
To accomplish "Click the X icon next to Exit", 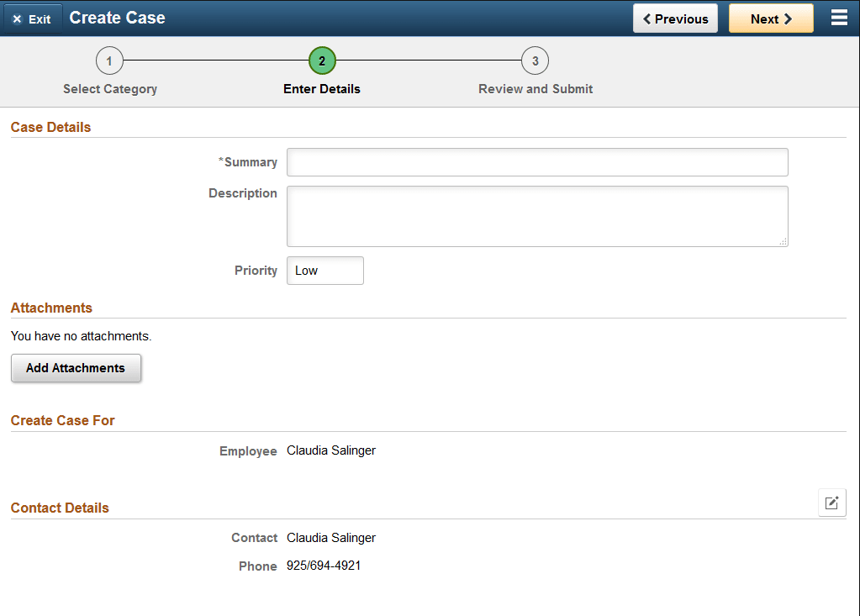I will tap(18, 17).
